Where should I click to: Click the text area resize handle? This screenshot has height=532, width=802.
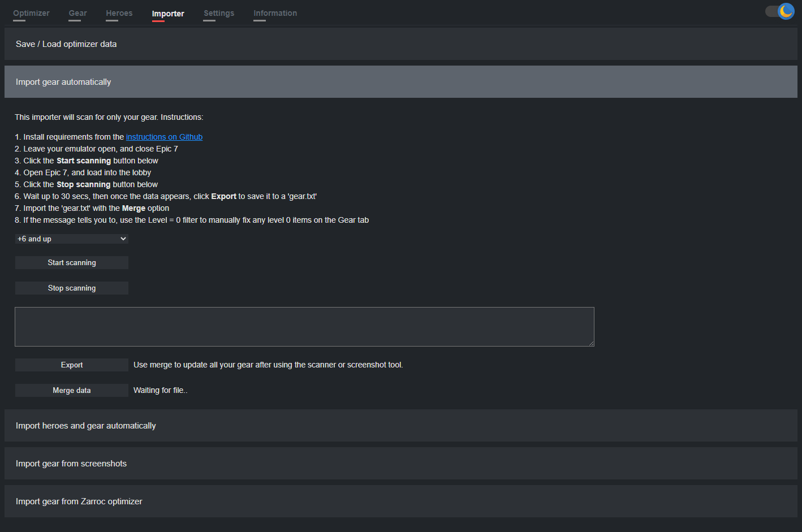click(x=591, y=343)
